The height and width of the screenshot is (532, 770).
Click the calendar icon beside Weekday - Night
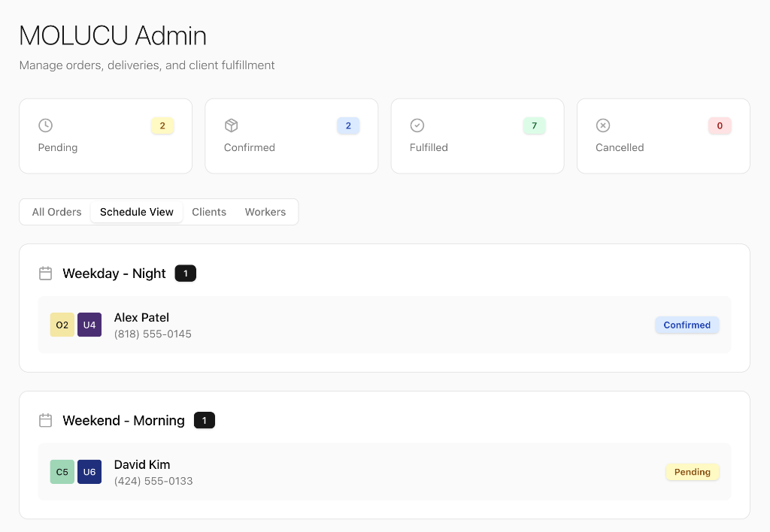pyautogui.click(x=45, y=274)
